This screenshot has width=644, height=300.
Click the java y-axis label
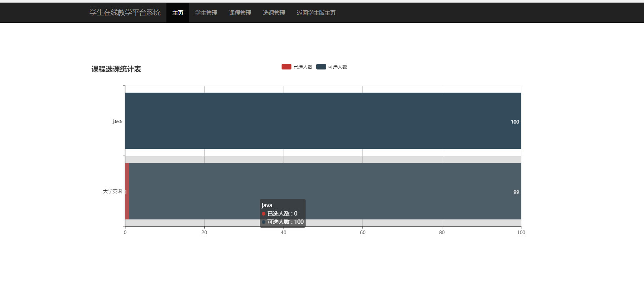point(117,121)
